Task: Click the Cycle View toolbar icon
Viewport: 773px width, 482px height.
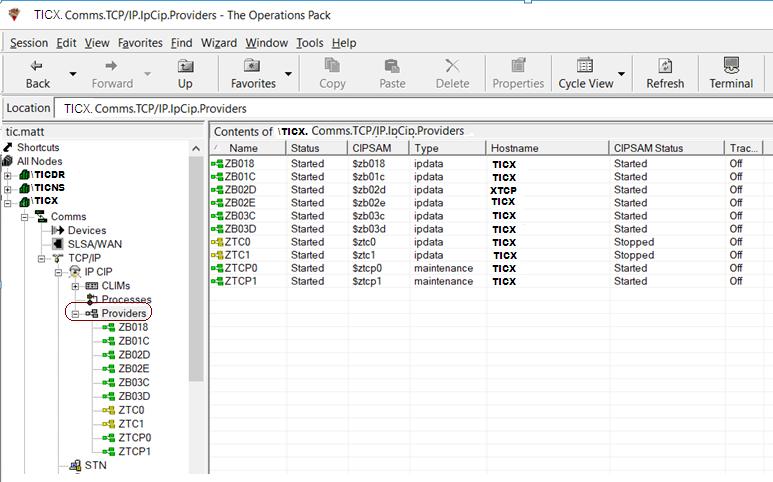Action: (585, 66)
